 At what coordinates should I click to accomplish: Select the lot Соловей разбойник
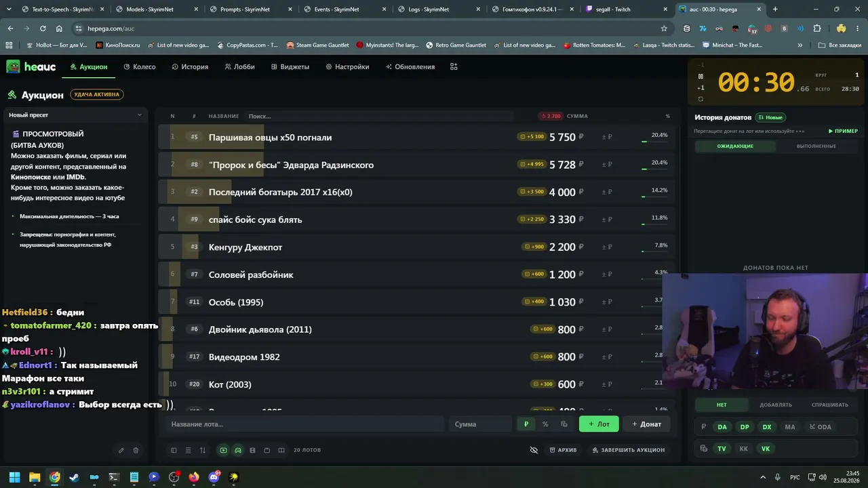[417, 274]
